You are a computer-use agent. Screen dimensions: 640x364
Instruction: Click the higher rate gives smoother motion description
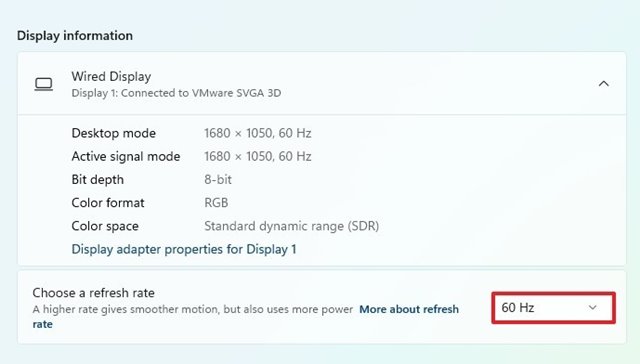click(193, 309)
